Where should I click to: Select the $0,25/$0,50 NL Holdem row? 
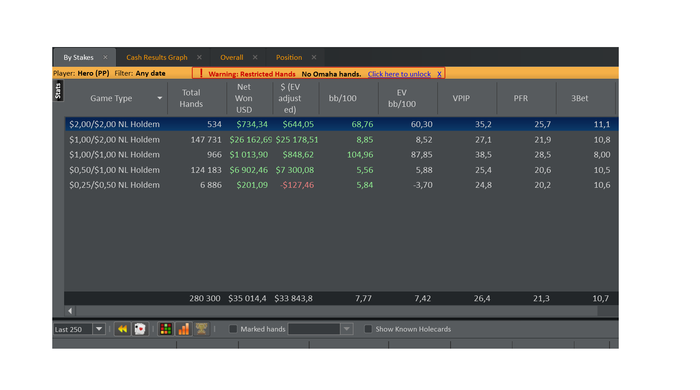342,185
